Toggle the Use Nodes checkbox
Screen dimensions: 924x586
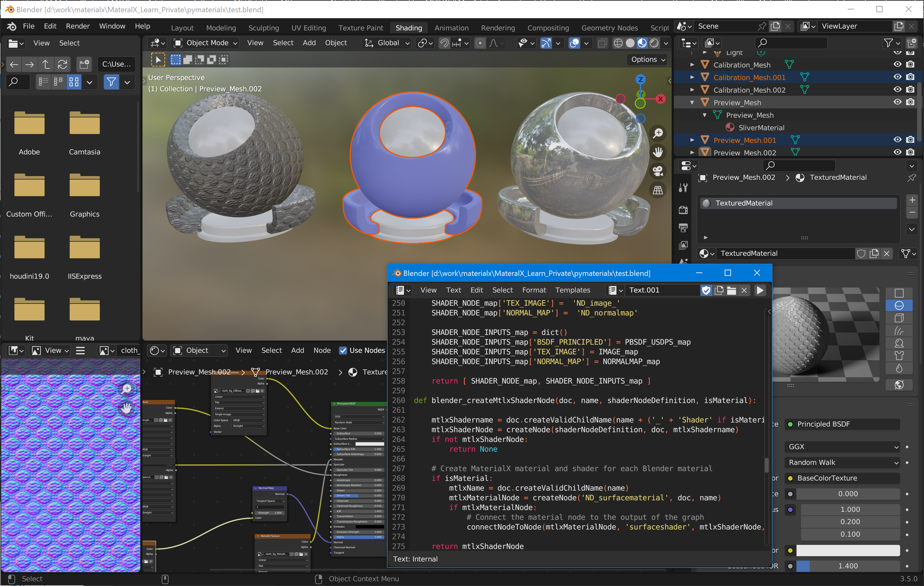tap(343, 350)
